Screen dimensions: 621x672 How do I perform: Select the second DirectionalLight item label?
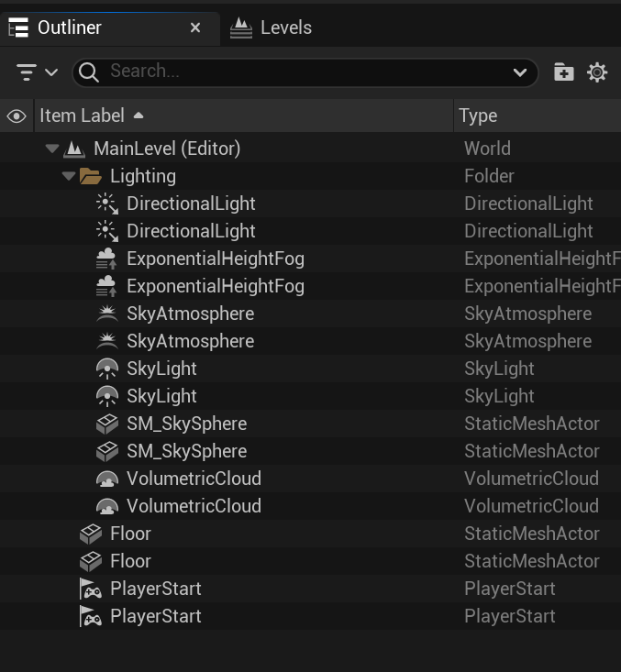(191, 231)
